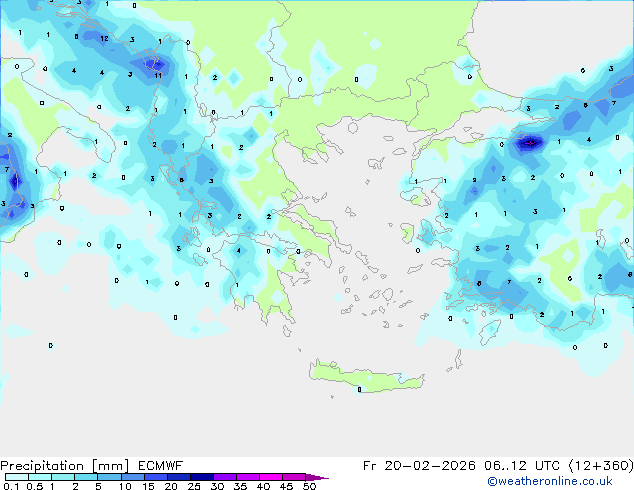Click the '25' legend scale label
Image resolution: width=634 pixels, height=490 pixels.
tap(194, 486)
